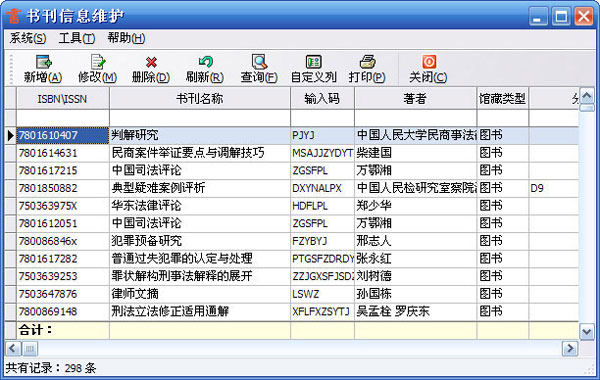Click the horizontal scrollbar right arrow
The height and width of the screenshot is (380, 600).
pyautogui.click(x=570, y=348)
